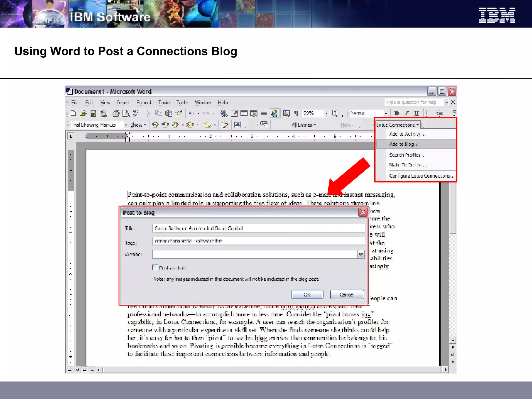
Task: Click the Paste clipboard icon
Action: point(169,113)
